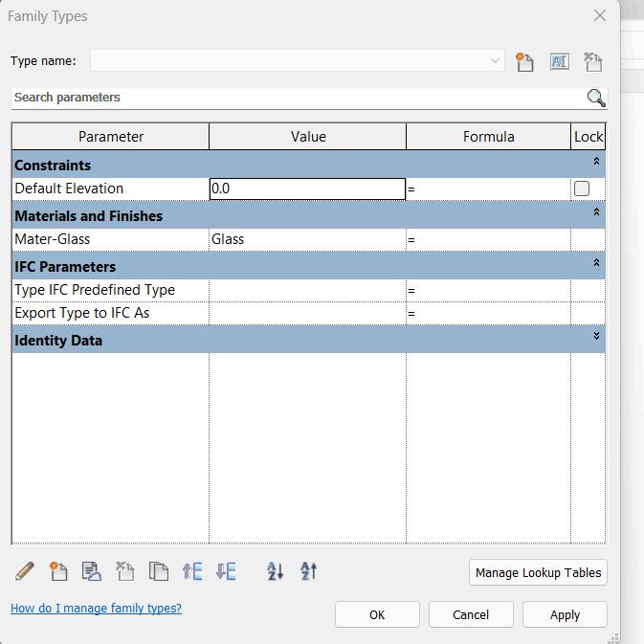Open How do I manage family types link
This screenshot has width=644, height=644.
click(x=96, y=608)
